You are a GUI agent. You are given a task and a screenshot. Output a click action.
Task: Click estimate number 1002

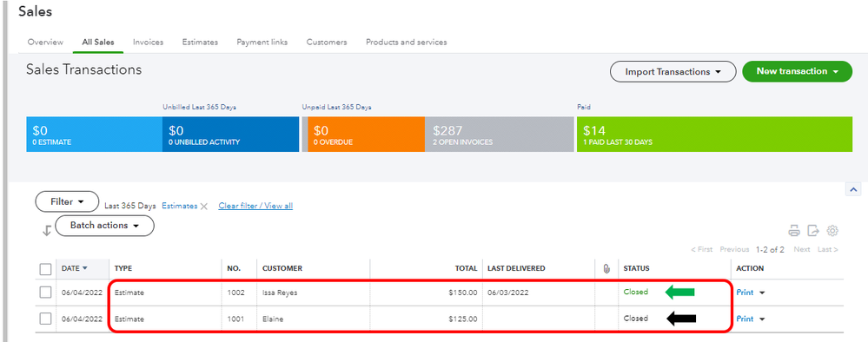click(x=235, y=293)
